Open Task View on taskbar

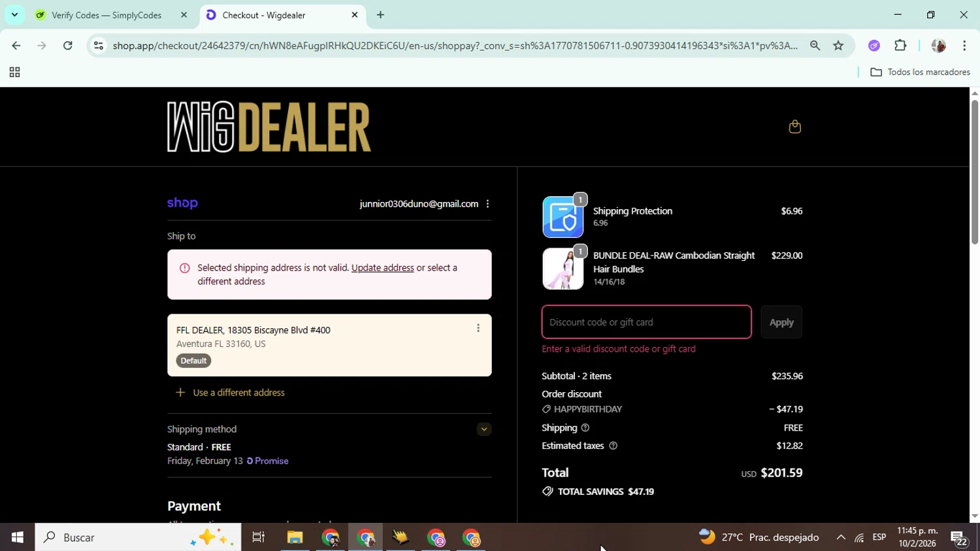pyautogui.click(x=259, y=537)
